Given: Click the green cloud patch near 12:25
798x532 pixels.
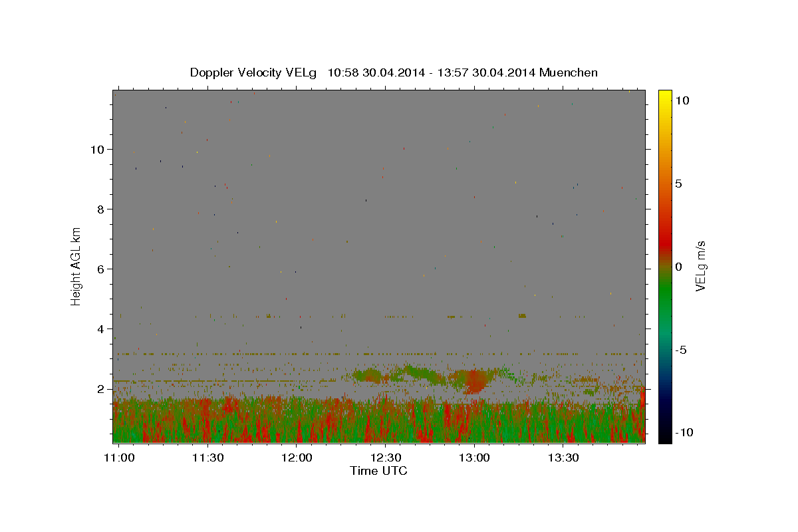Looking at the screenshot, I should (x=367, y=376).
